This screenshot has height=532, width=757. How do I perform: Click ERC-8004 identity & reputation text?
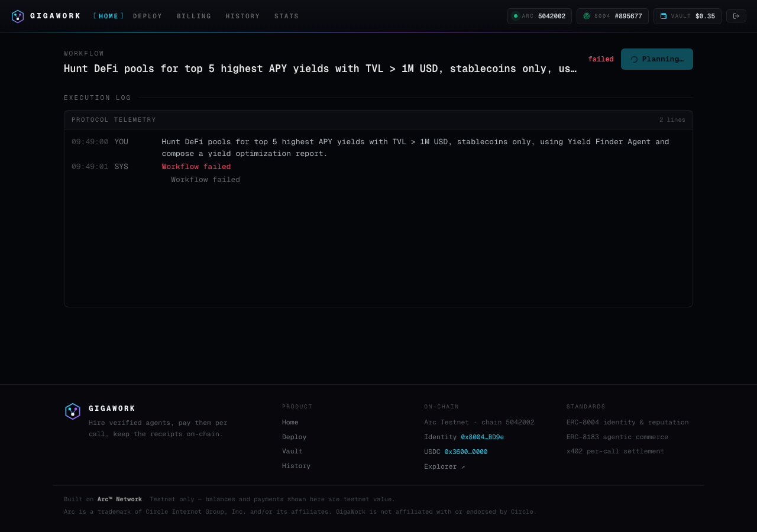[627, 423]
